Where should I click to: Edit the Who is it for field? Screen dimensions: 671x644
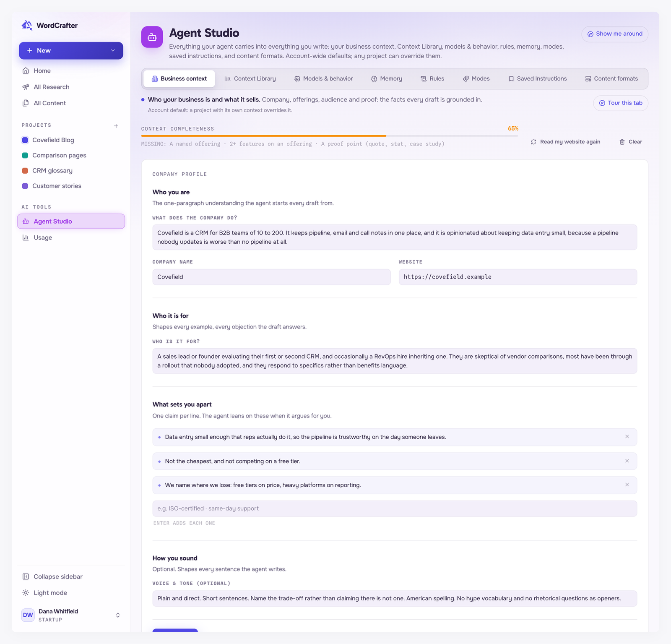(x=395, y=361)
